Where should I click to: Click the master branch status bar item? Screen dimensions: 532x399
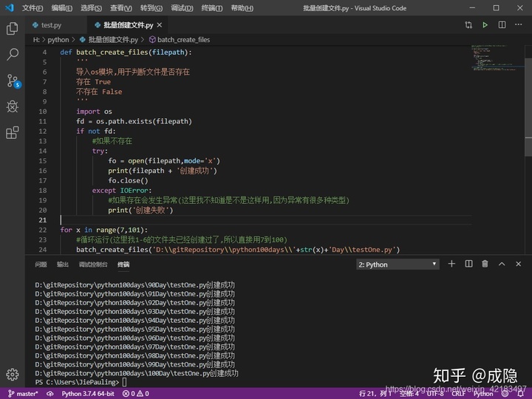pos(23,394)
